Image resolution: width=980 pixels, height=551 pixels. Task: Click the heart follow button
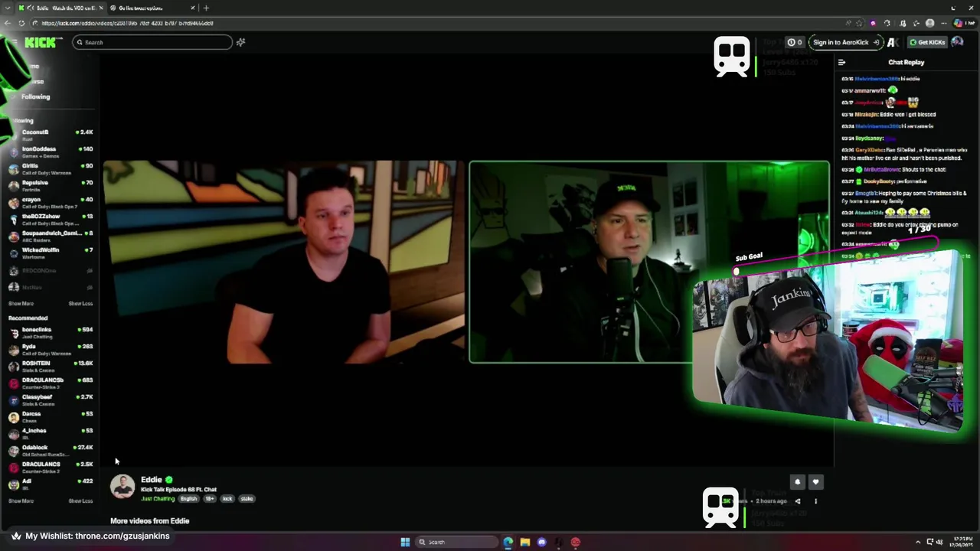pyautogui.click(x=815, y=482)
